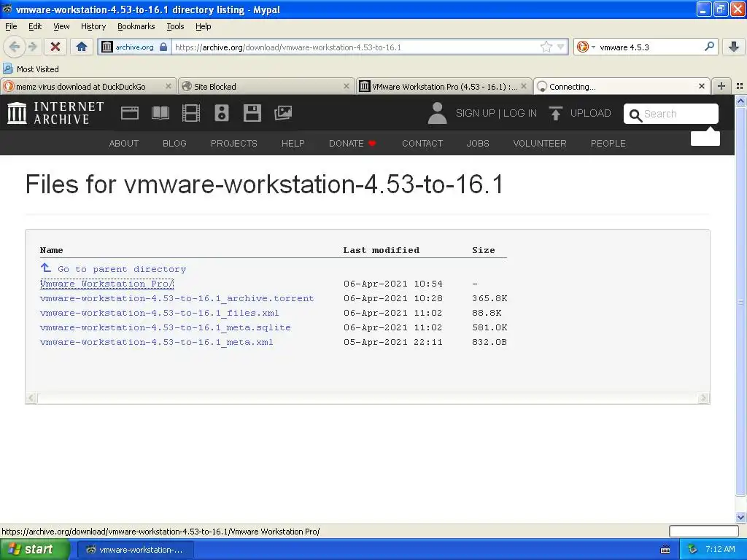Open the CONTACT nav link
Viewport: 747px width, 560px height.
422,144
